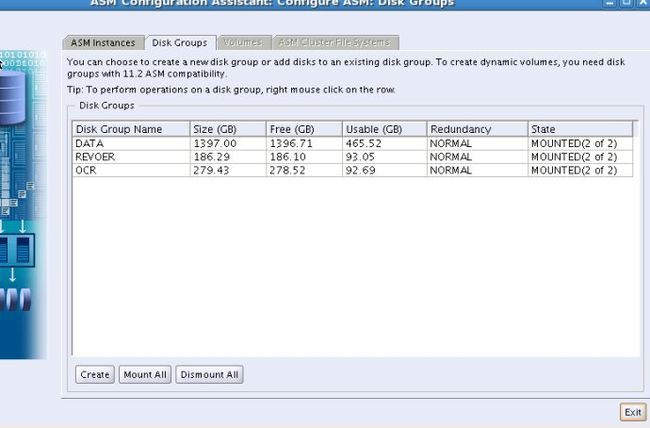Viewport: 650px width, 428px height.
Task: Click the Usable (GB) column header
Action: [385, 129]
